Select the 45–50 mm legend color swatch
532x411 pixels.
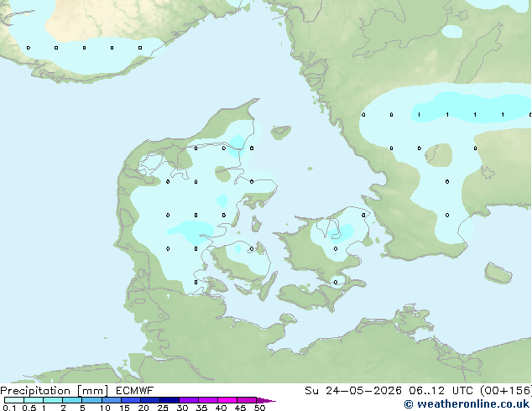click(247, 400)
